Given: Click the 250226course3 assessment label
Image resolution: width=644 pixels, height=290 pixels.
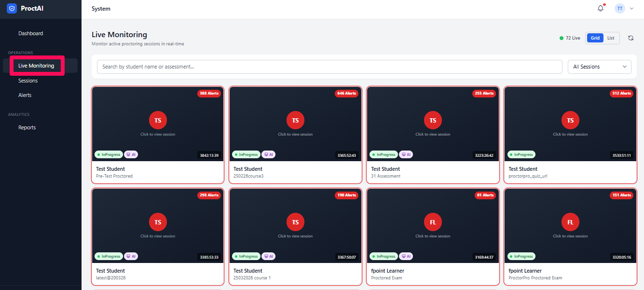Looking at the screenshot, I should coord(248,176).
